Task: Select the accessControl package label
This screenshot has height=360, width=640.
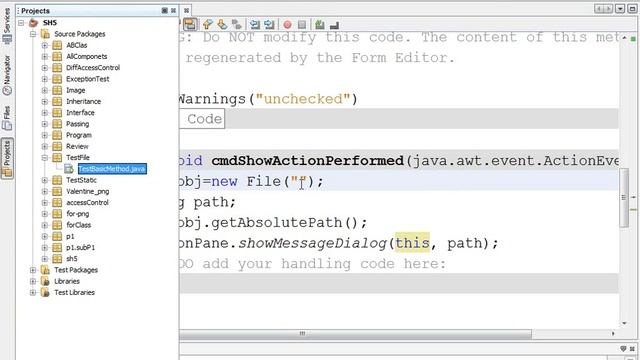Action: pyautogui.click(x=87, y=202)
